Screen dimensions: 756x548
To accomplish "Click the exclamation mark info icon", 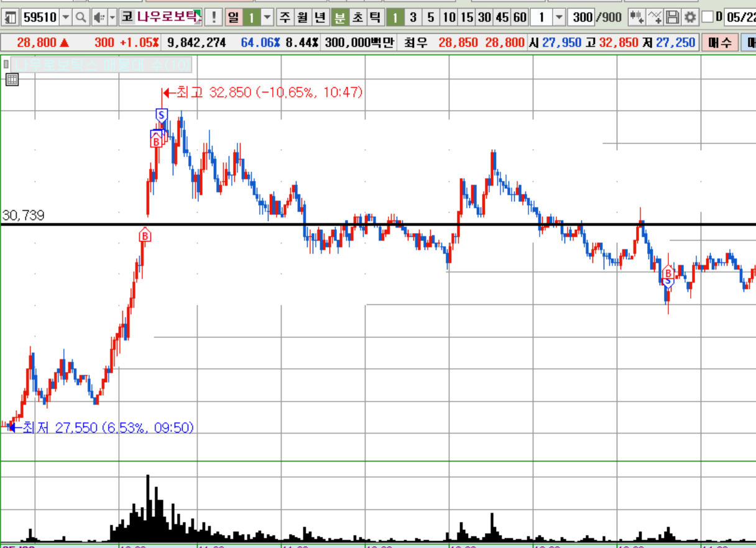I will [x=214, y=17].
